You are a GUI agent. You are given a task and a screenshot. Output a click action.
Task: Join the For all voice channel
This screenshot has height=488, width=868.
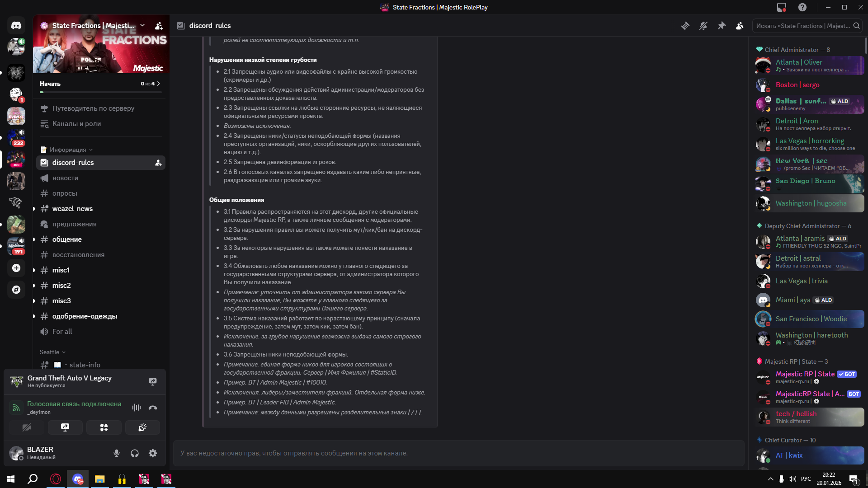click(100, 332)
